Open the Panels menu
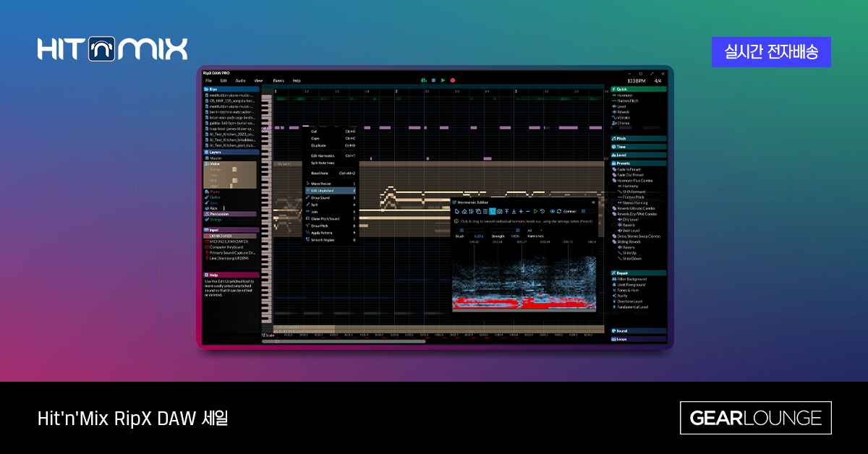 click(x=278, y=80)
